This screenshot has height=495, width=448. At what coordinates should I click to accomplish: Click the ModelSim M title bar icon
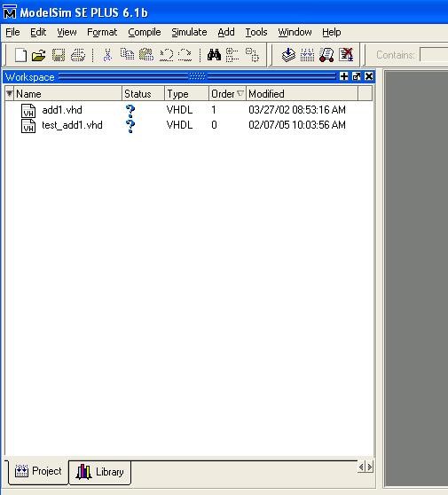10,12
